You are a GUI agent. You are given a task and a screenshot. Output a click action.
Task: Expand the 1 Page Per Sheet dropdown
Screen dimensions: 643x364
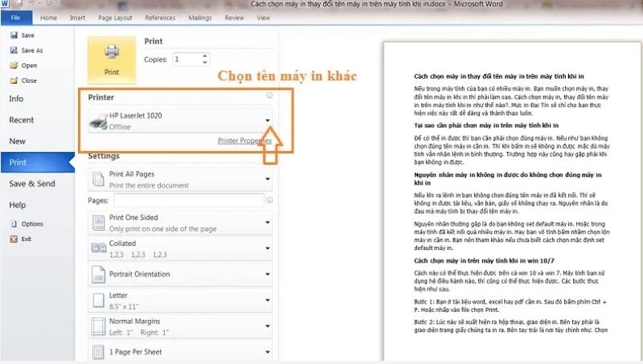(x=268, y=352)
